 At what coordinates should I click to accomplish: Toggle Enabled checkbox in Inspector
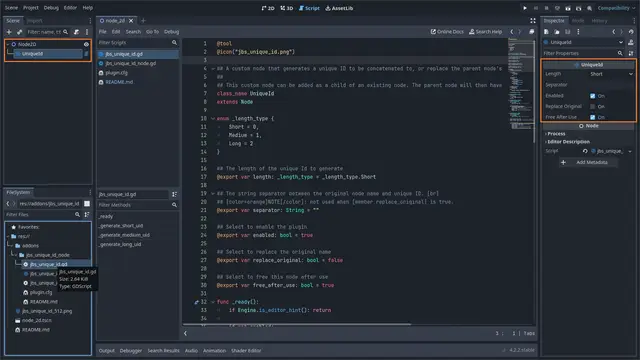click(593, 96)
